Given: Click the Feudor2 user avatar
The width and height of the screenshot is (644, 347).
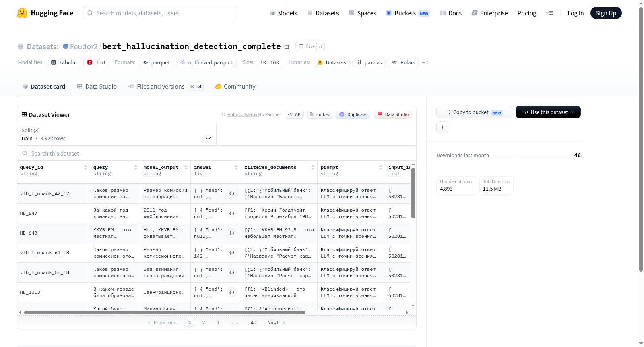Looking at the screenshot, I should tap(66, 46).
